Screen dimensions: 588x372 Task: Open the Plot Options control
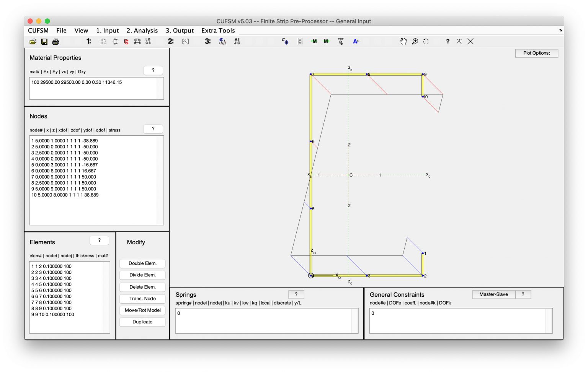click(x=536, y=53)
